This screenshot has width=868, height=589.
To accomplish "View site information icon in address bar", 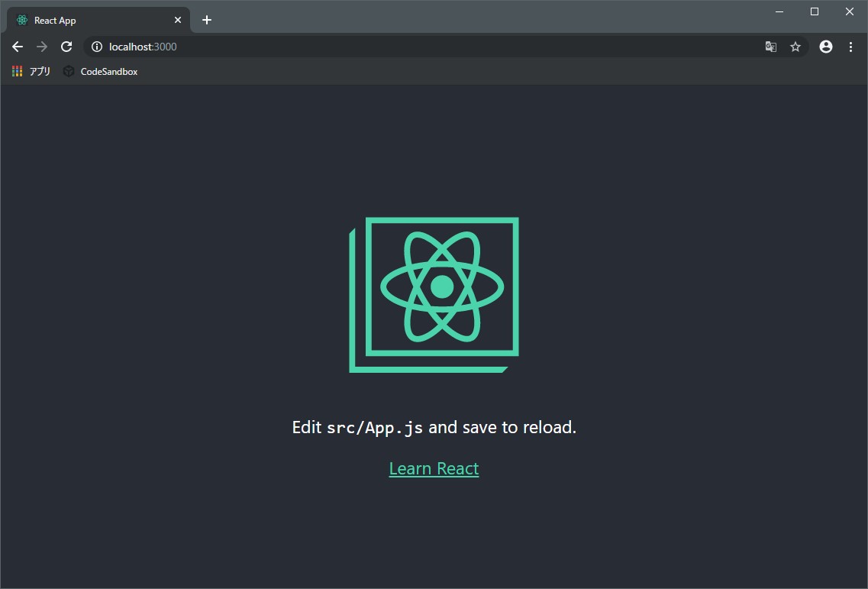I will (x=97, y=47).
